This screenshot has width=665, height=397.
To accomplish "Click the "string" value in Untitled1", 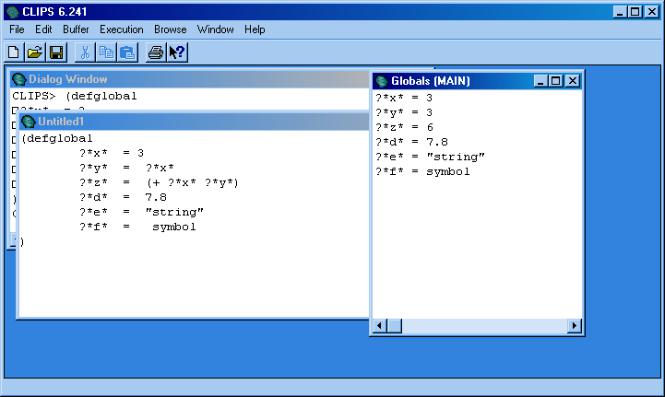I will [174, 212].
